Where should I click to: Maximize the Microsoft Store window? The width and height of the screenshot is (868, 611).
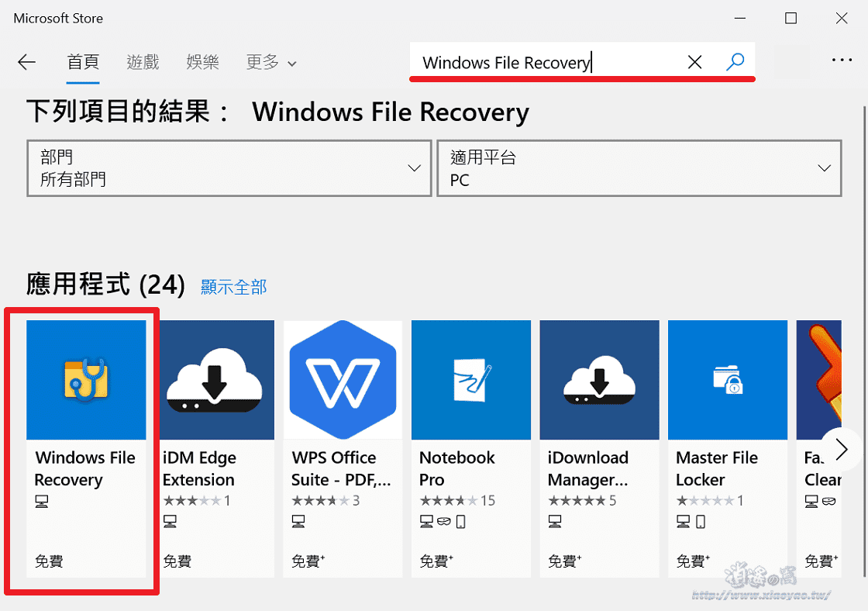(x=791, y=19)
